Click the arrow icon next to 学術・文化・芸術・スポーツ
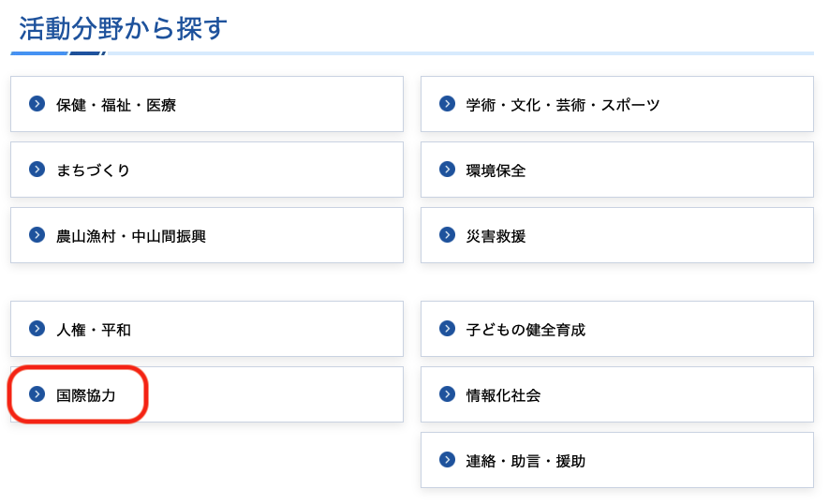 pos(448,104)
